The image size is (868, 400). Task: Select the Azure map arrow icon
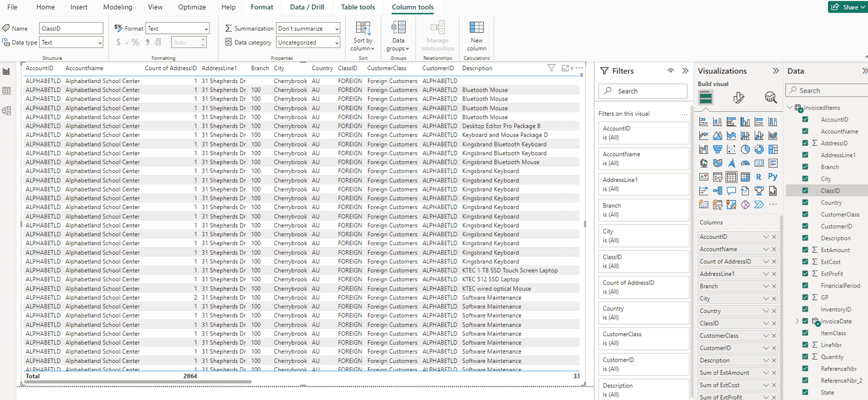(731, 163)
